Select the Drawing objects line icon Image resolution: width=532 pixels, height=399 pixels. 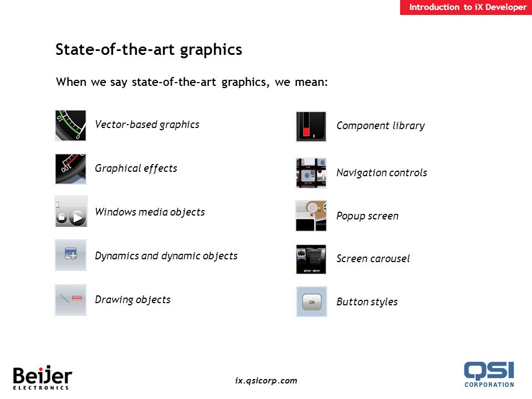[x=70, y=300]
